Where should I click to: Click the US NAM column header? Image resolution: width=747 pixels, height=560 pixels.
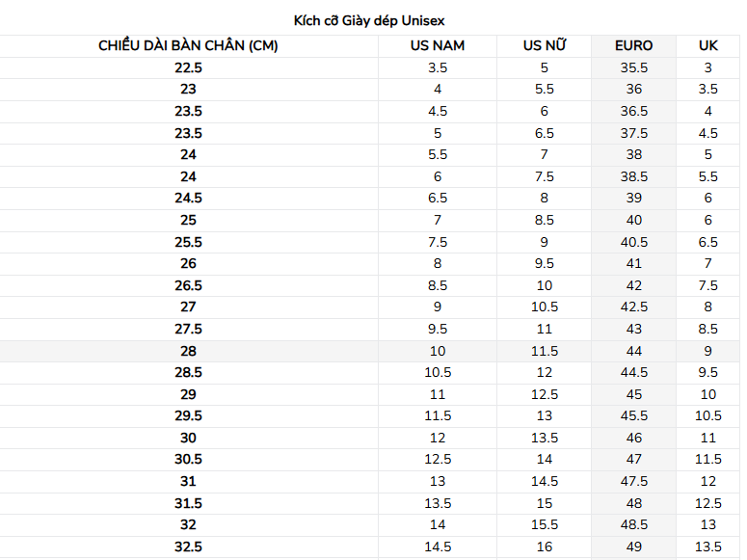(438, 45)
